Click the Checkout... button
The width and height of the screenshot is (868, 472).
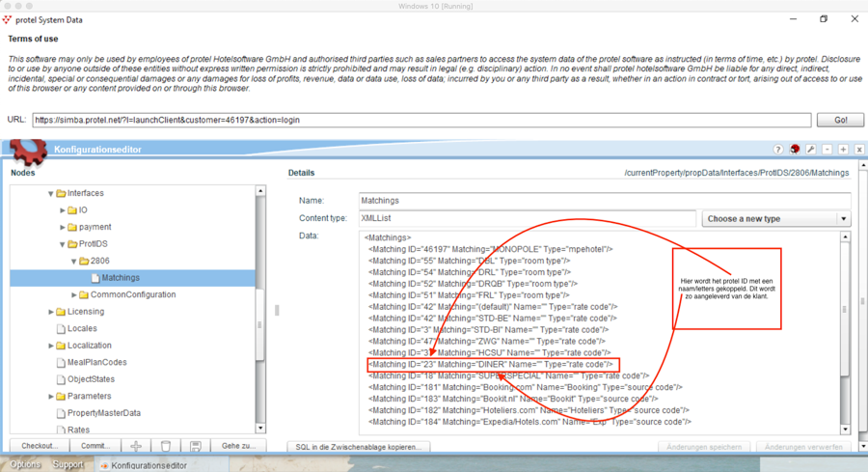tap(41, 446)
